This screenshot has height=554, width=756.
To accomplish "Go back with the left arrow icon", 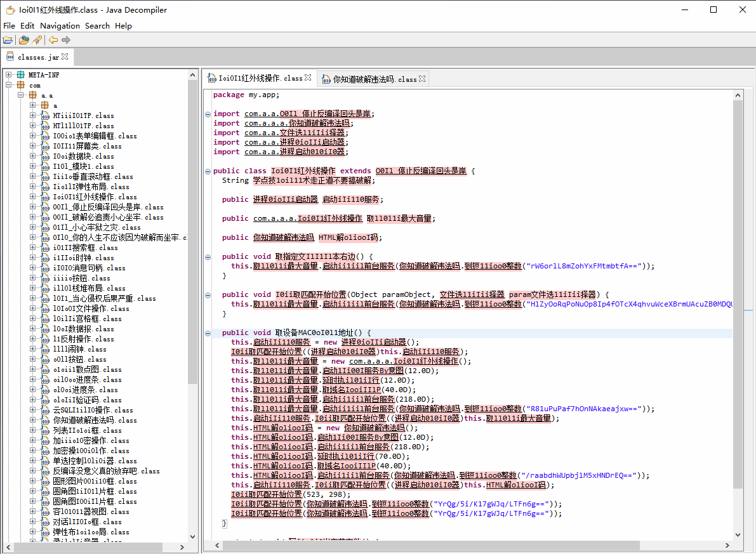I will coord(53,40).
